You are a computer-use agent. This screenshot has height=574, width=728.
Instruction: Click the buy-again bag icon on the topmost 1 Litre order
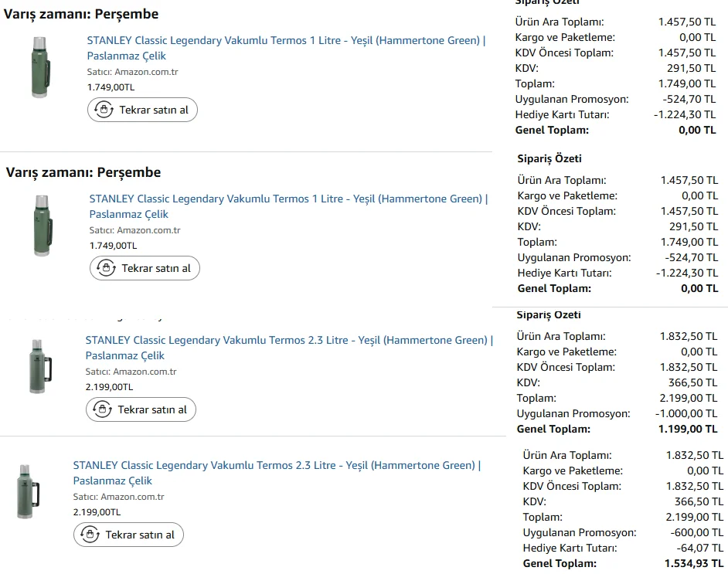104,110
